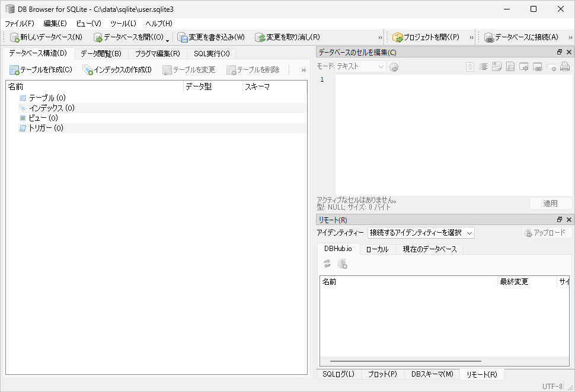Switch to データベース構造(D) tab
The image size is (575, 392).
[x=38, y=53]
